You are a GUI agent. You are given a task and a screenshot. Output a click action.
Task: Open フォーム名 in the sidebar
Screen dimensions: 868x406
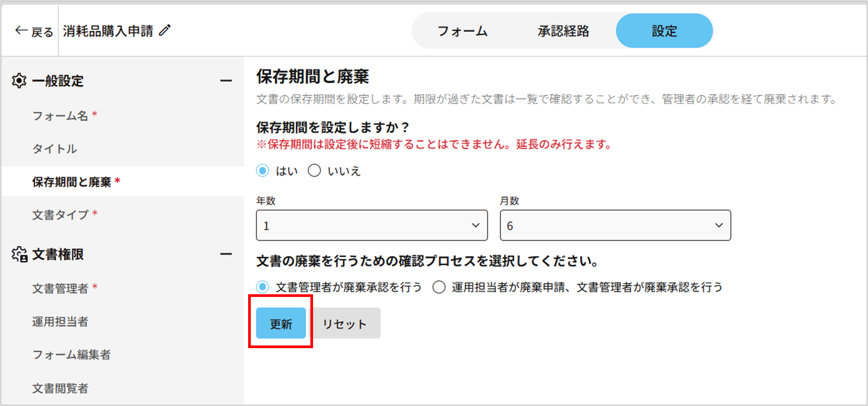(60, 116)
